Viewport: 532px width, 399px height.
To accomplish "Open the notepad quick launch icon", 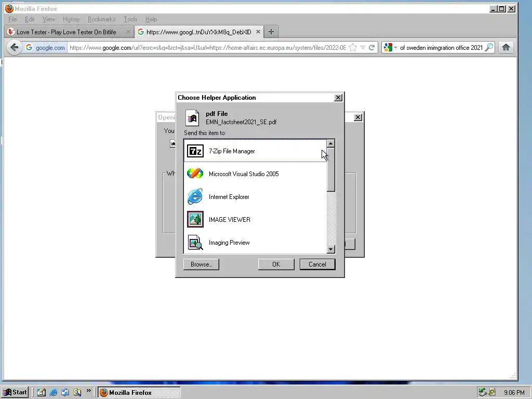I will coord(42,393).
